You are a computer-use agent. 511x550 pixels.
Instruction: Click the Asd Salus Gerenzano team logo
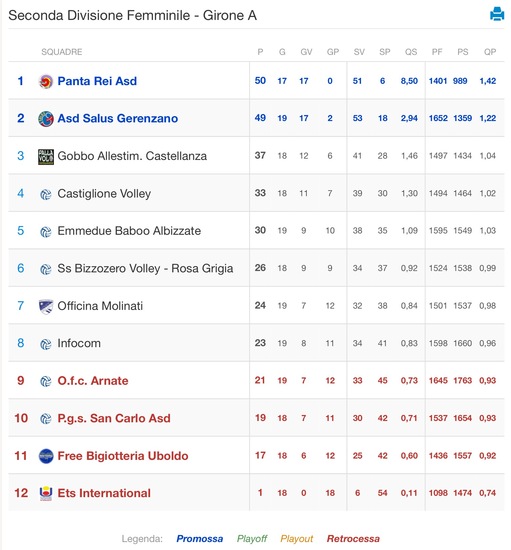(46, 119)
